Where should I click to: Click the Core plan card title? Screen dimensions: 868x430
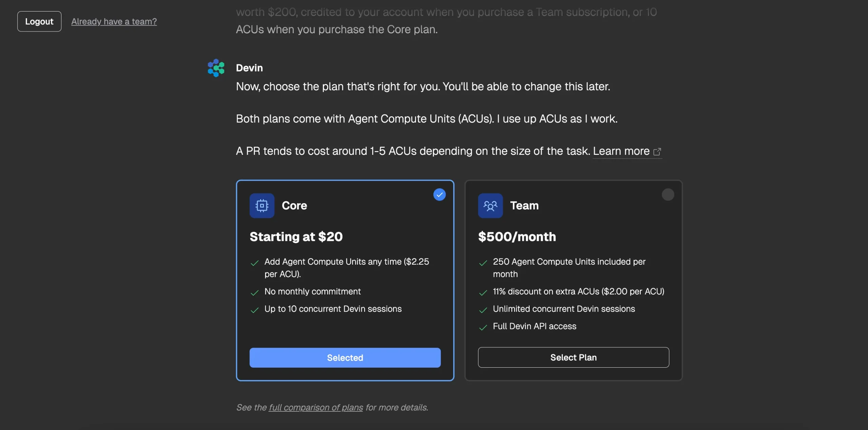[294, 205]
